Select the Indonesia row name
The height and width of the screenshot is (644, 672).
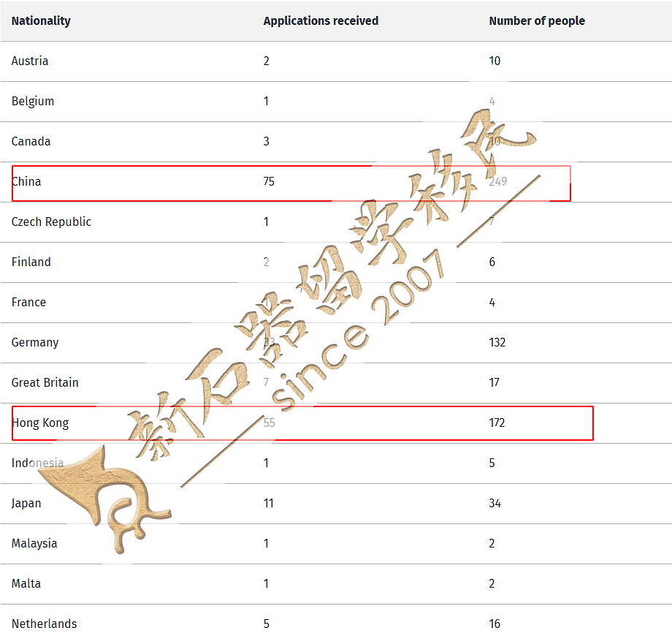pyautogui.click(x=37, y=463)
